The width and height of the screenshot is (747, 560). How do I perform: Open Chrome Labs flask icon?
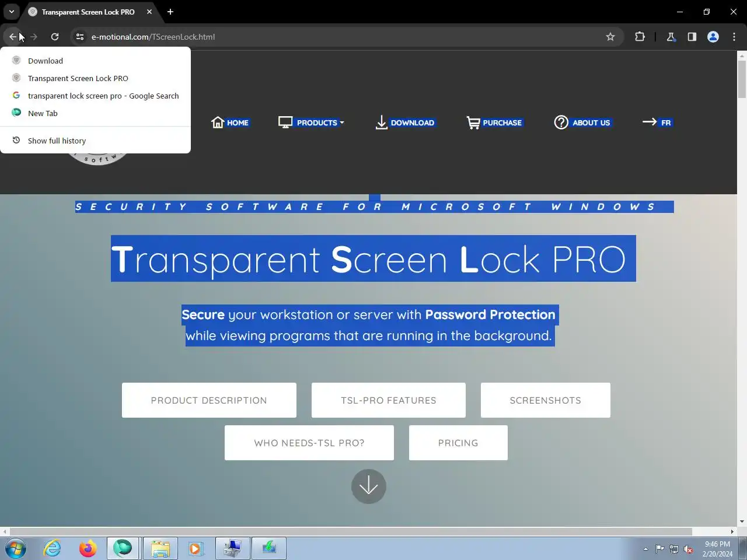(x=671, y=37)
